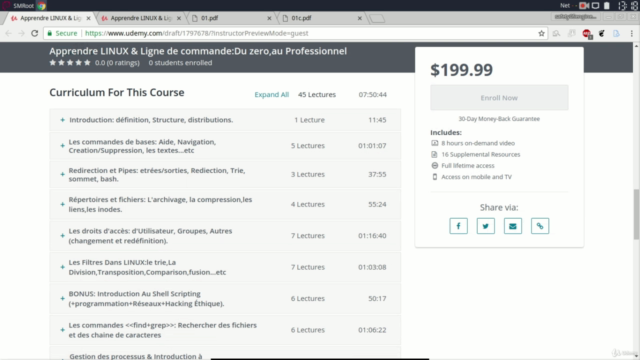Reload the Udemy page
Viewport: 640px width, 360px height.
(35, 33)
